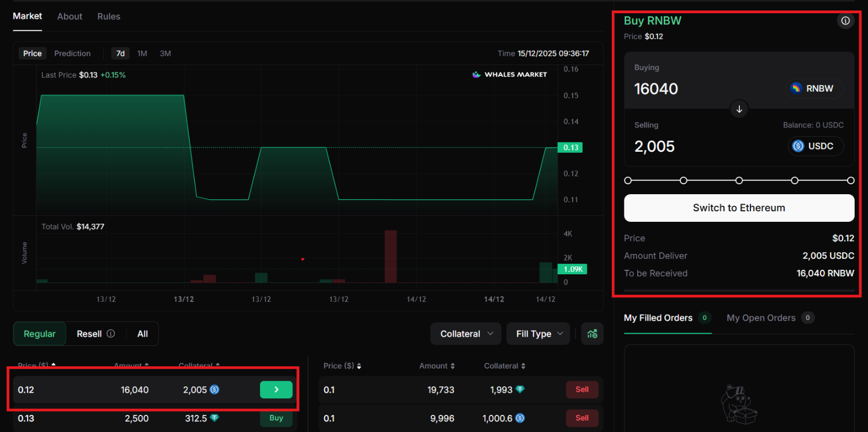Click the info icon in the Buy RNBW panel
The width and height of the screenshot is (868, 432).
[x=845, y=21]
